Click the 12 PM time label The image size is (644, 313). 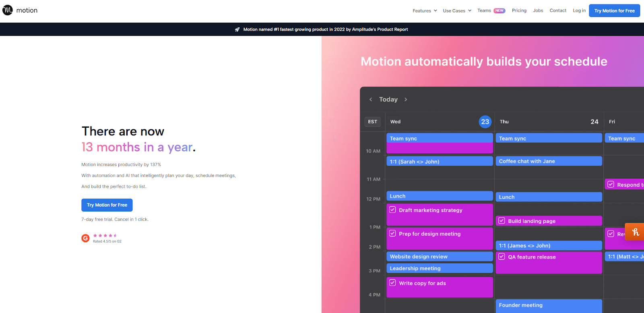coord(373,199)
